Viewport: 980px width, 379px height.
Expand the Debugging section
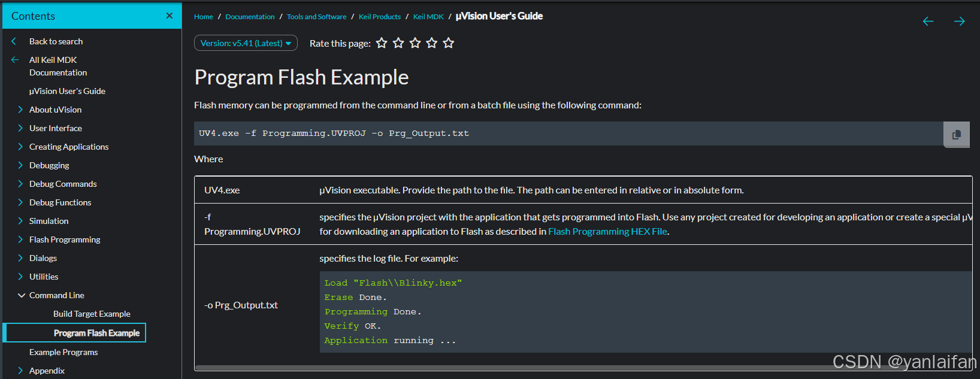click(20, 165)
